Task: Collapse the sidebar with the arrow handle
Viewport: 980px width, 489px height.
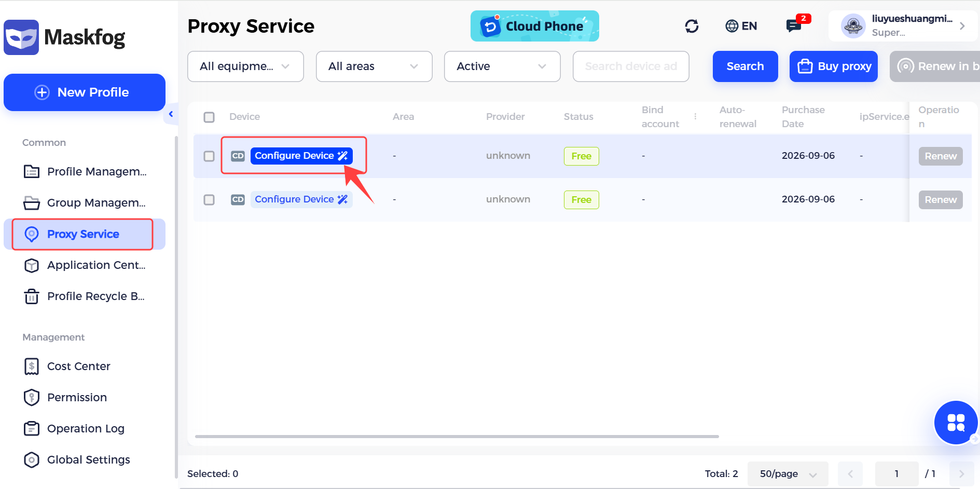Action: 171,114
